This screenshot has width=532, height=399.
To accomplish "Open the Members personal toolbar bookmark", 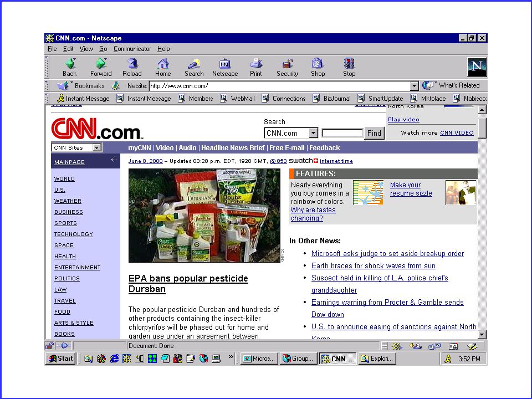I will coord(196,99).
